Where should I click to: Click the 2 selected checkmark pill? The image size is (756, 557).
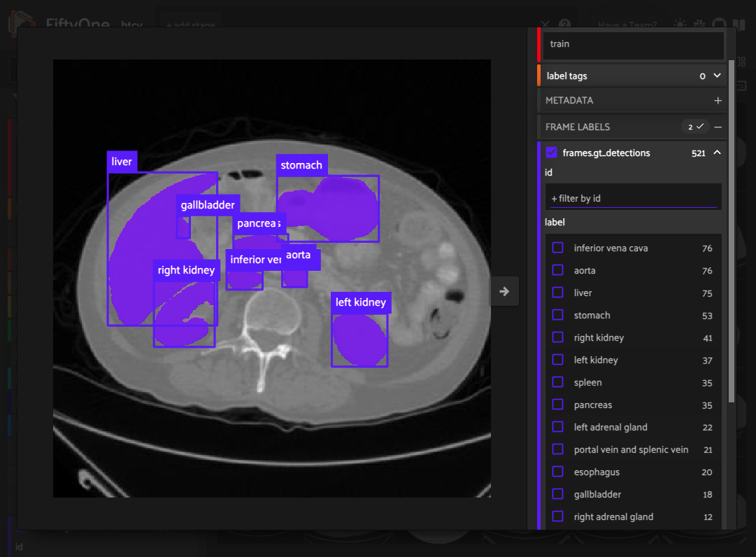(695, 127)
